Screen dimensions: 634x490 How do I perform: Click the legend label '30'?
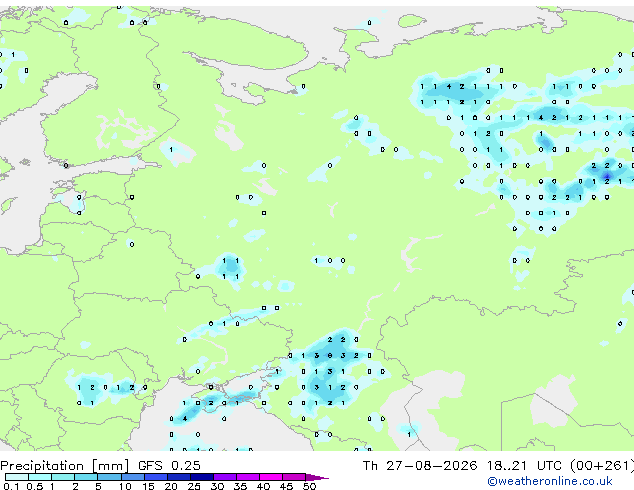218,486
